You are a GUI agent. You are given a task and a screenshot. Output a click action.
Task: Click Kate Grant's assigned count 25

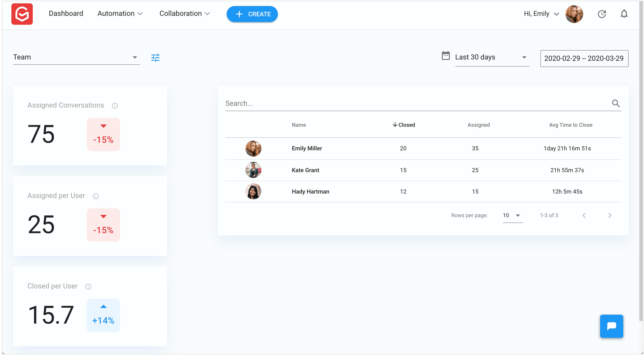pyautogui.click(x=475, y=170)
